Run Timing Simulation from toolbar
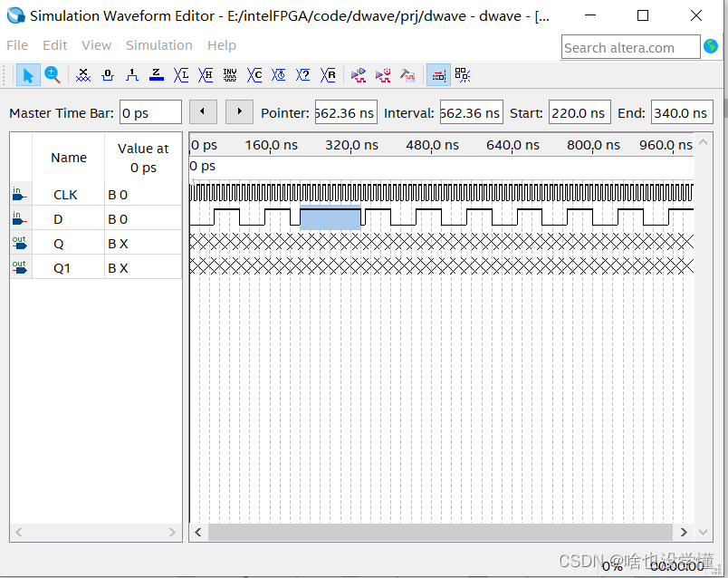The height and width of the screenshot is (578, 728). click(x=383, y=75)
